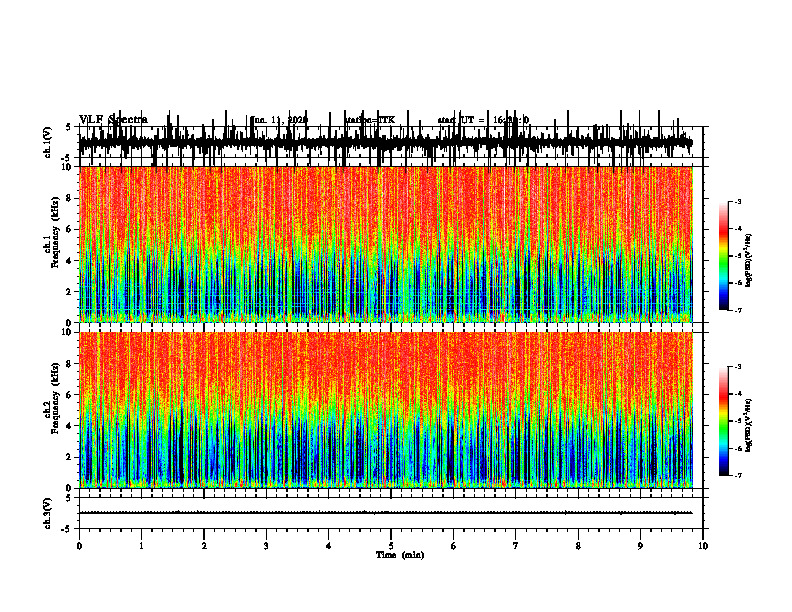Click time axis tick label 7
Image resolution: width=792 pixels, height=612 pixels.
[x=516, y=546]
